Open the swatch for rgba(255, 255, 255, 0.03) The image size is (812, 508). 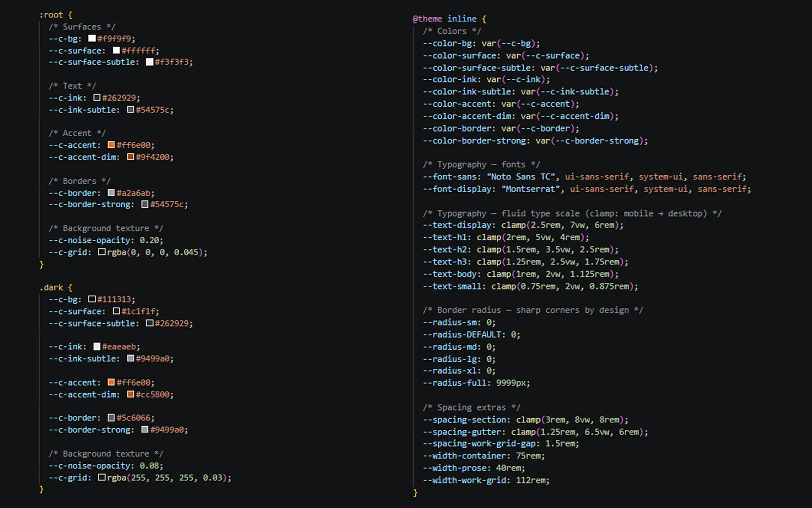101,478
